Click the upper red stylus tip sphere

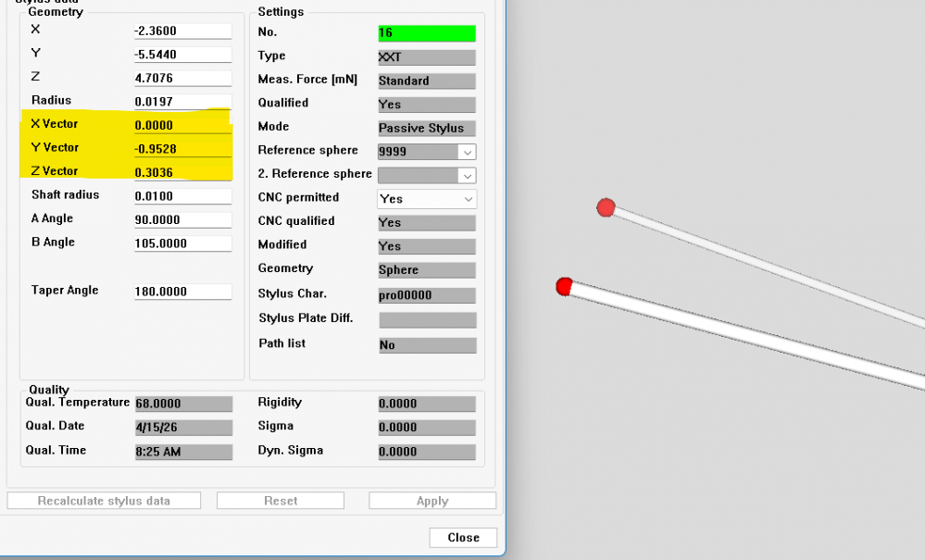[x=606, y=207]
